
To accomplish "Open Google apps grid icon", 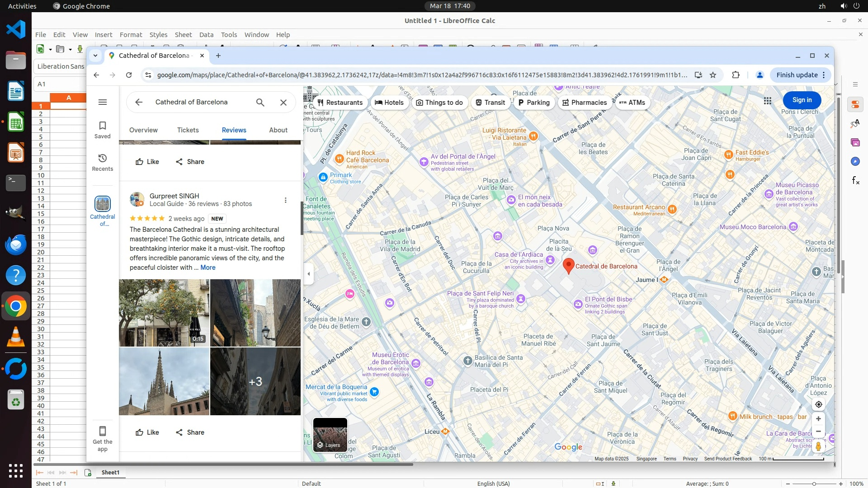I will click(767, 100).
